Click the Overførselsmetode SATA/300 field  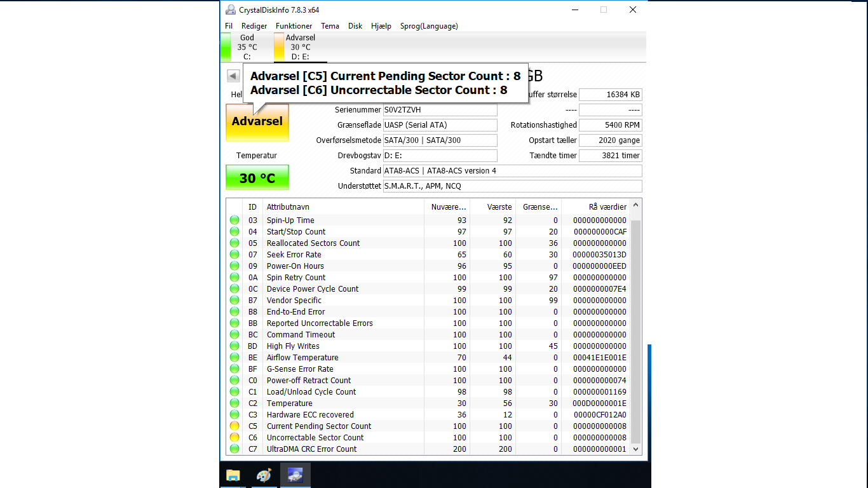click(x=440, y=140)
